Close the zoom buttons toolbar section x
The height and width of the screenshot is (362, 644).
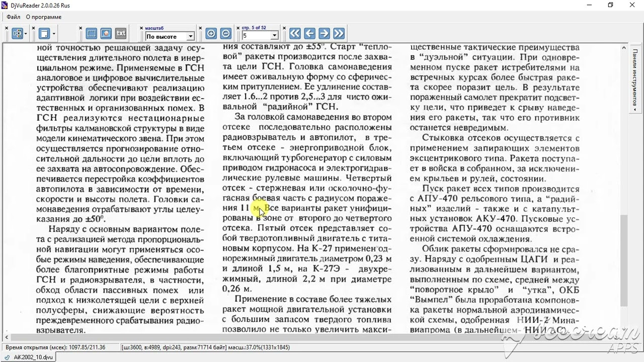[200, 28]
